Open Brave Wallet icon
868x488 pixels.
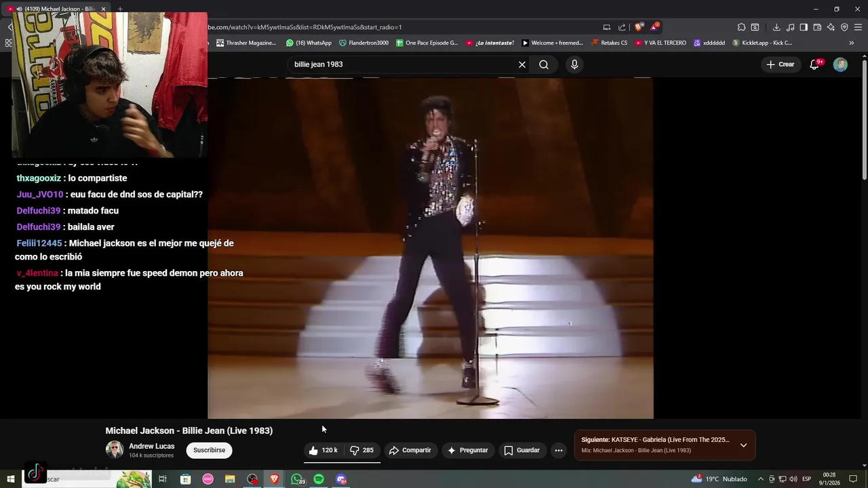(x=817, y=27)
